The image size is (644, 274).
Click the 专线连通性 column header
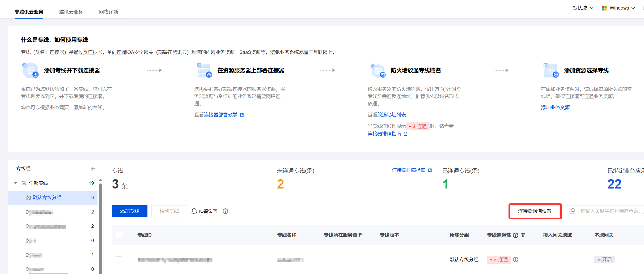click(499, 235)
